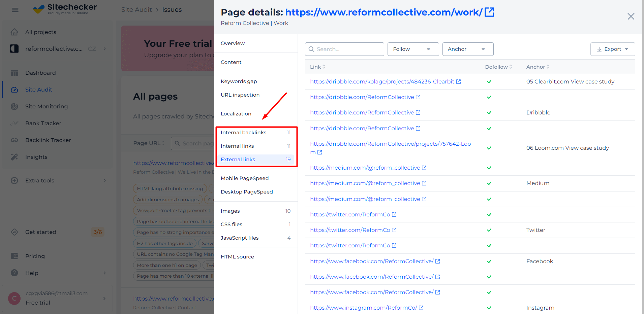This screenshot has width=644, height=314.
Task: Open the Images tab
Action: (256, 211)
